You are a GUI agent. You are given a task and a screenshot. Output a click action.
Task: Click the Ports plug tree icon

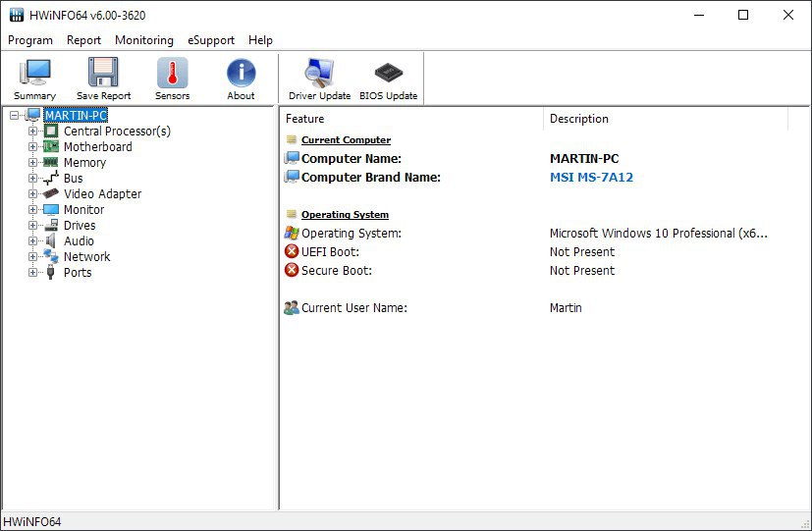tap(51, 272)
